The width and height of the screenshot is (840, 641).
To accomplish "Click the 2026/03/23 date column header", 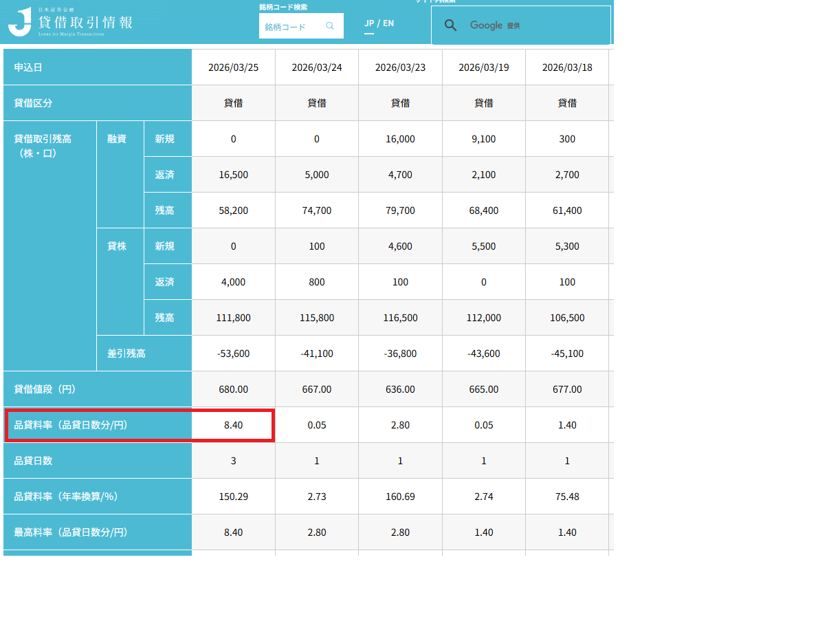I will click(400, 67).
